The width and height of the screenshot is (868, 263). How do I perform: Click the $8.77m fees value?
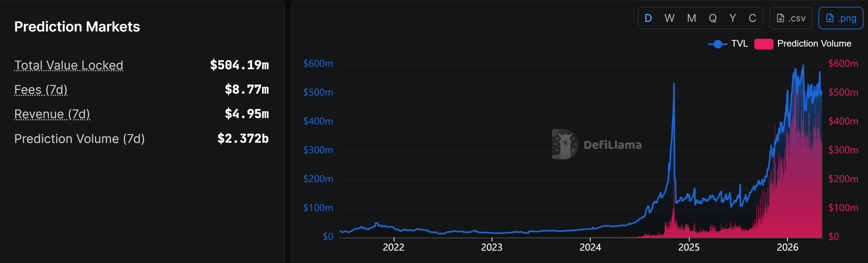(x=247, y=89)
